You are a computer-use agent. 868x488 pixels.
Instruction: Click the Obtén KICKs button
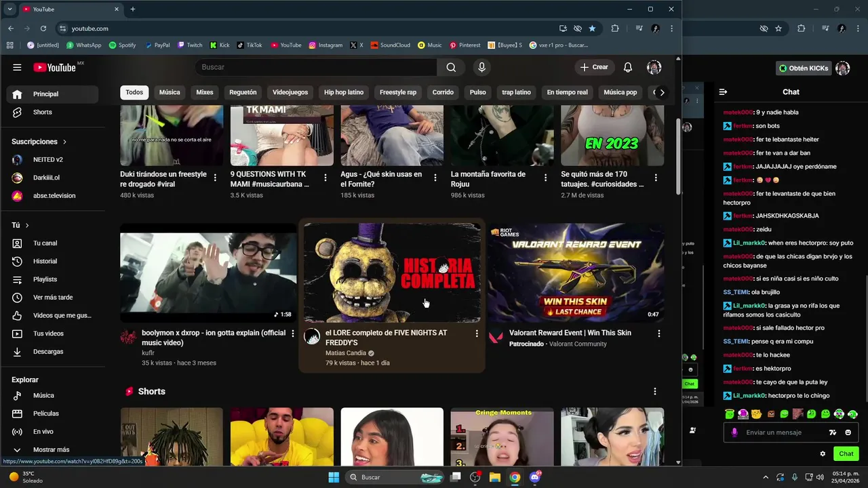(804, 68)
